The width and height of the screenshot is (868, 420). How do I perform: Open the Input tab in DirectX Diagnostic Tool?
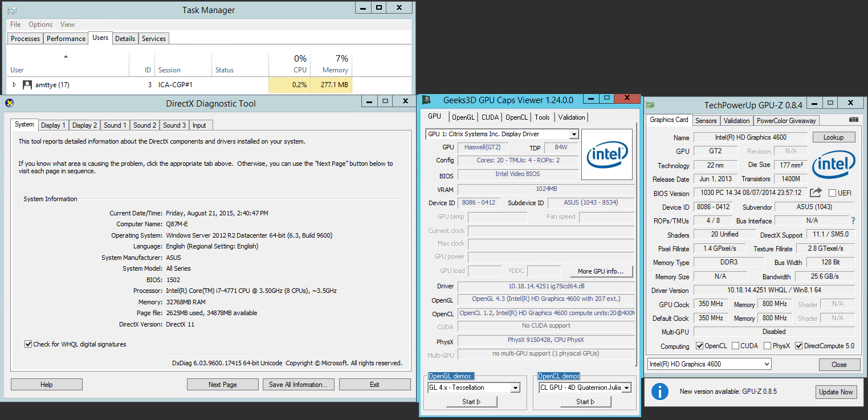(x=199, y=125)
